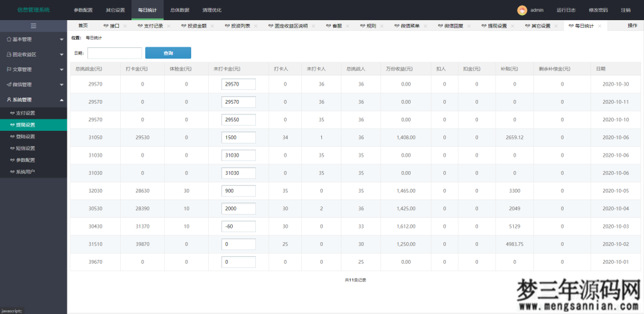This screenshot has height=314, width=644.
Task: Open the 首页 tab
Action: (83, 26)
